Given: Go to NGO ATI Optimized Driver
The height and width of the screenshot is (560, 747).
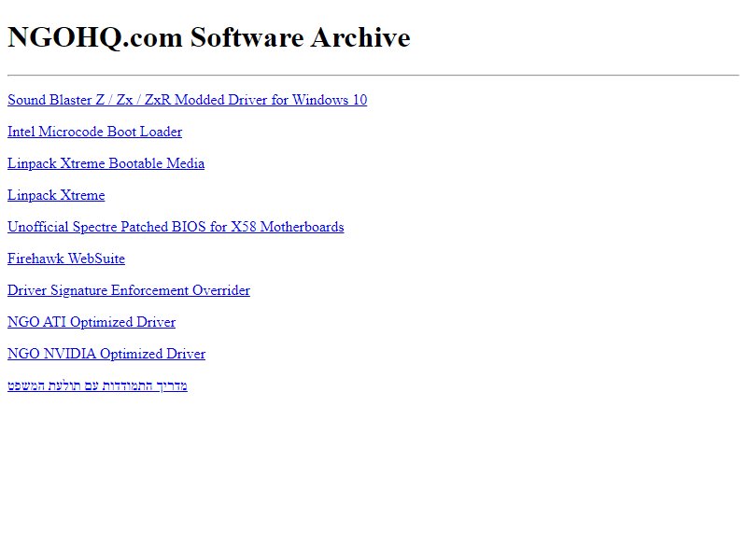Looking at the screenshot, I should (x=92, y=322).
